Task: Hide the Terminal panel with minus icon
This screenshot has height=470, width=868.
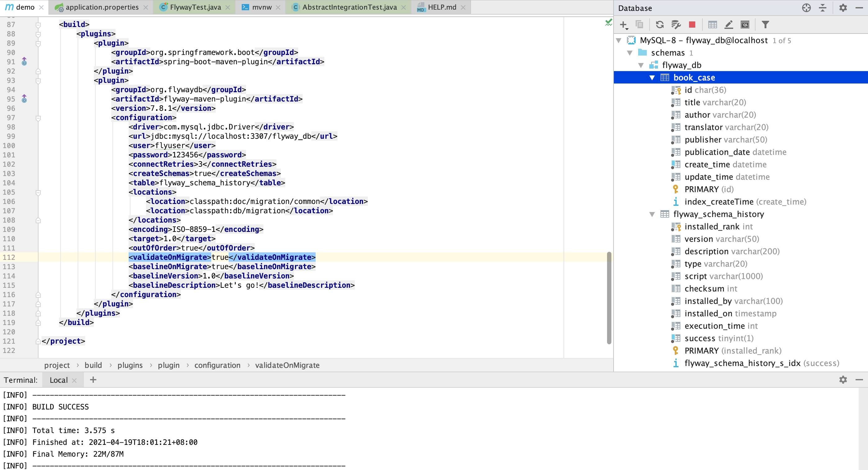Action: pos(859,380)
